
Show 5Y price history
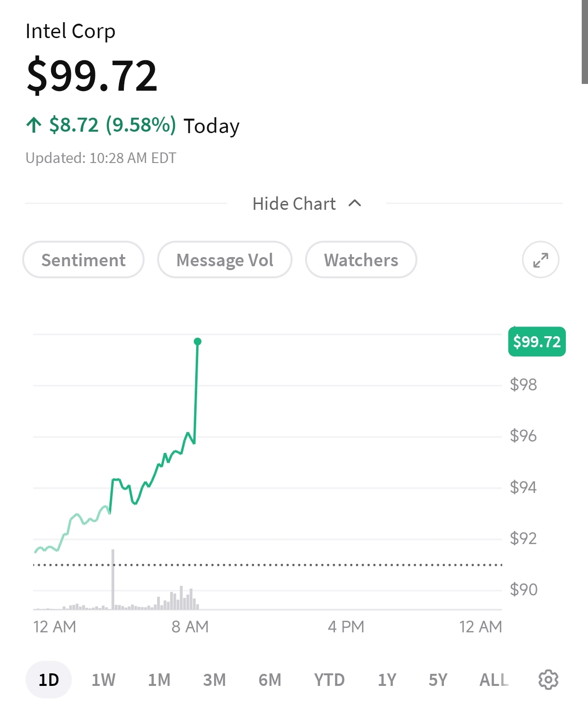438,680
